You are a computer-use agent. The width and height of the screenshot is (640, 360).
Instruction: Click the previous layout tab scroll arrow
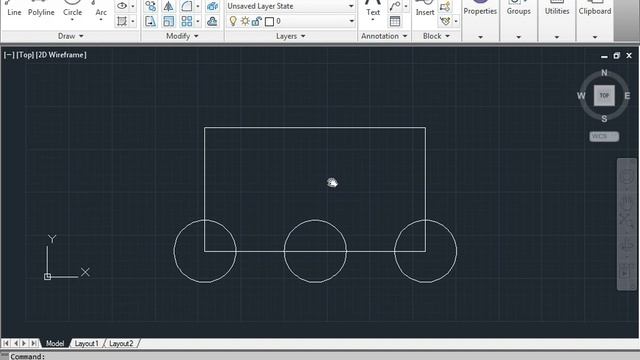pyautogui.click(x=16, y=343)
